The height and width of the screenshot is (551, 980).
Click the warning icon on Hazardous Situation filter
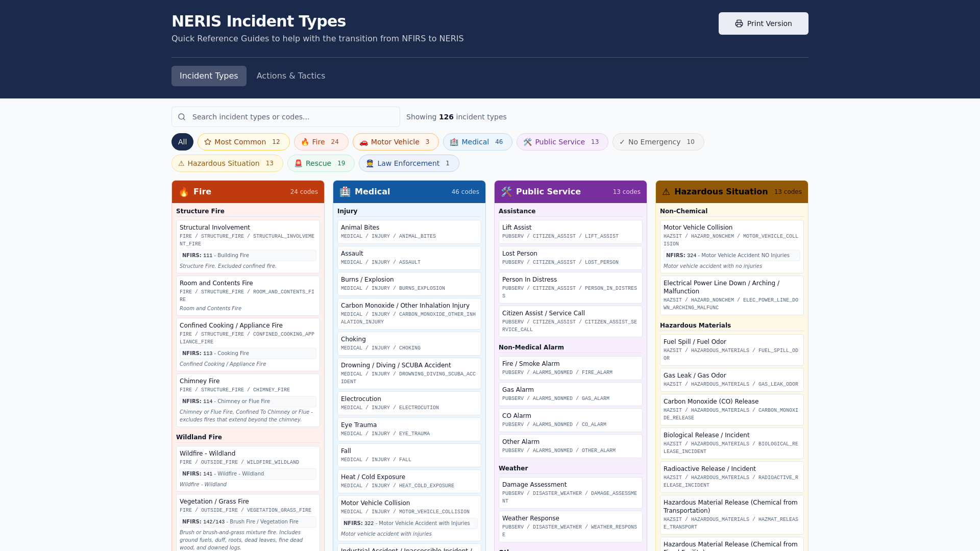click(181, 163)
